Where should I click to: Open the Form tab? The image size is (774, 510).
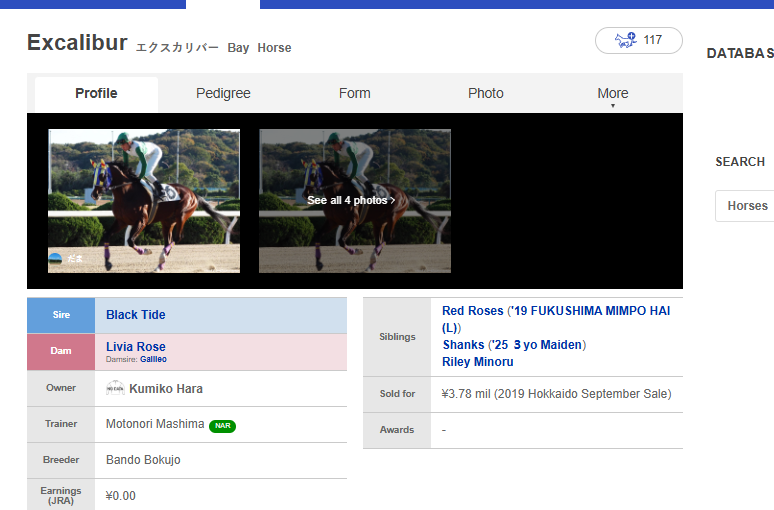(x=354, y=93)
